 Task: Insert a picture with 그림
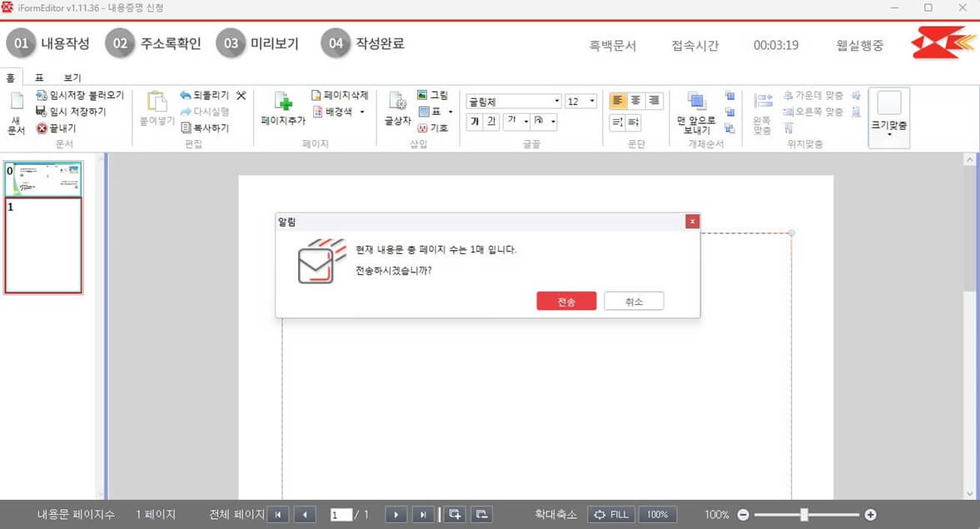[x=432, y=95]
